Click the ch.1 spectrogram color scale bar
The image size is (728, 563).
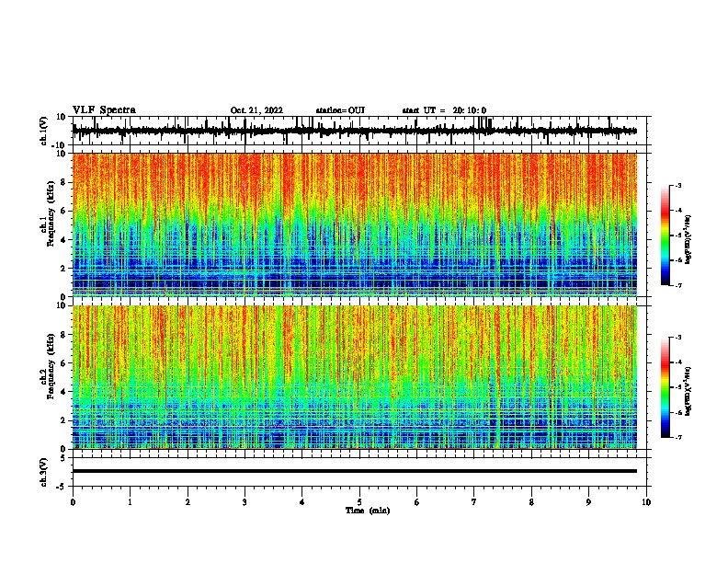tap(665, 236)
